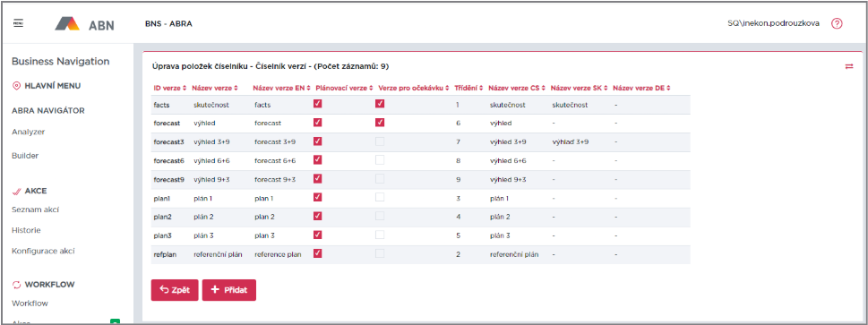The height and width of the screenshot is (325, 868).
Task: Click the Hlavní menu location pin icon
Action: click(x=16, y=86)
